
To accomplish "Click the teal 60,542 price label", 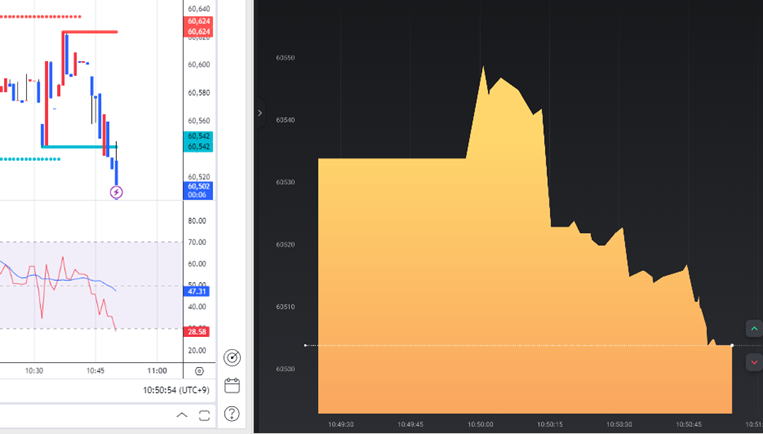I will (x=198, y=147).
